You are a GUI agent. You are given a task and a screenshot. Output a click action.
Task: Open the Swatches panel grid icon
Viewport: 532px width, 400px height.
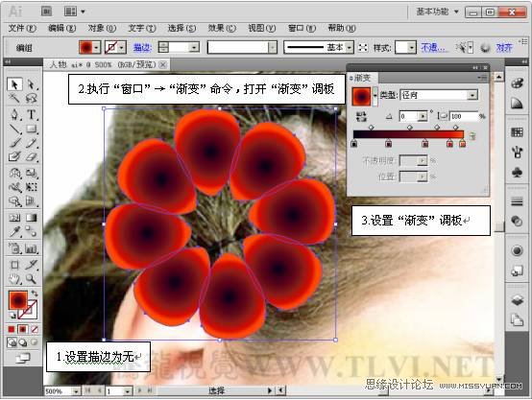coord(517,131)
